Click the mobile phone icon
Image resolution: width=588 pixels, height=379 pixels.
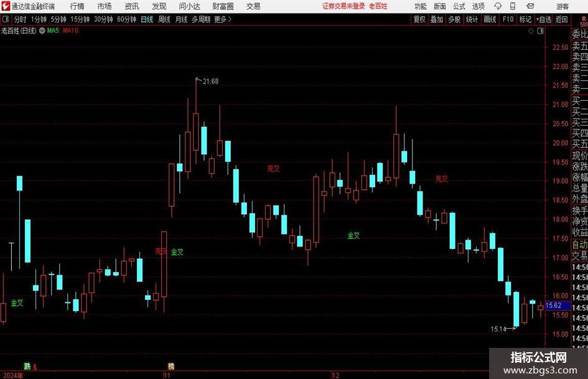point(513,6)
